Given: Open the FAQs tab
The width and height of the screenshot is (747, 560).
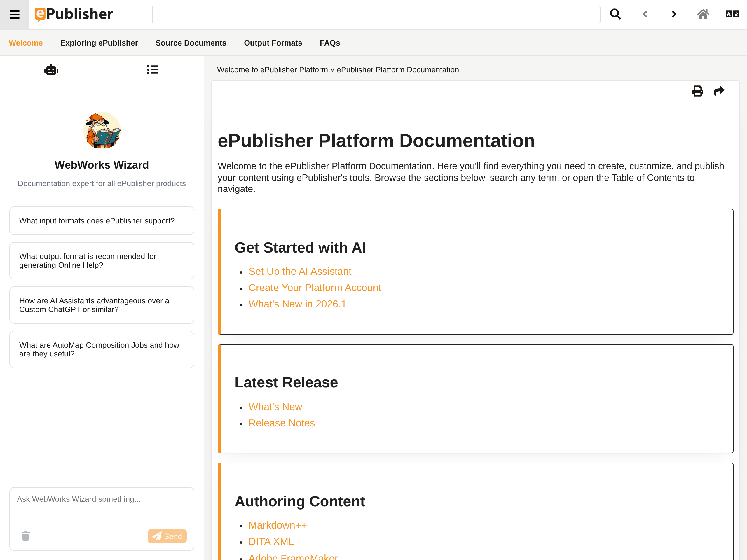Looking at the screenshot, I should click(330, 43).
